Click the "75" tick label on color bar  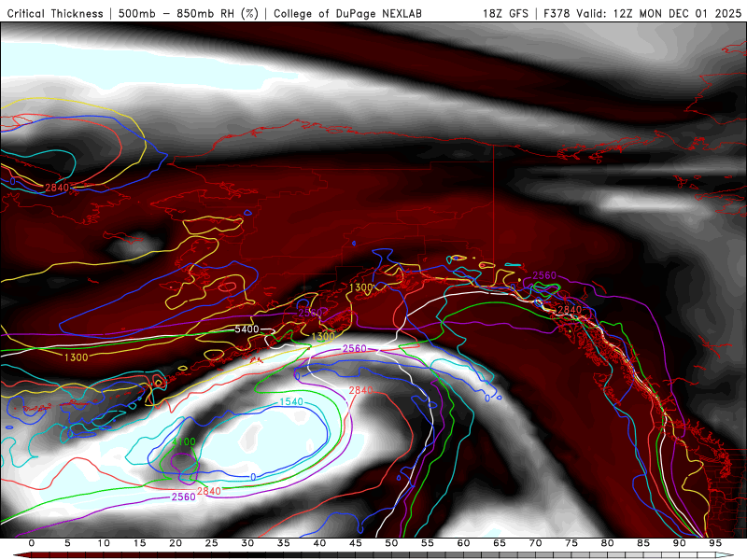[571, 543]
